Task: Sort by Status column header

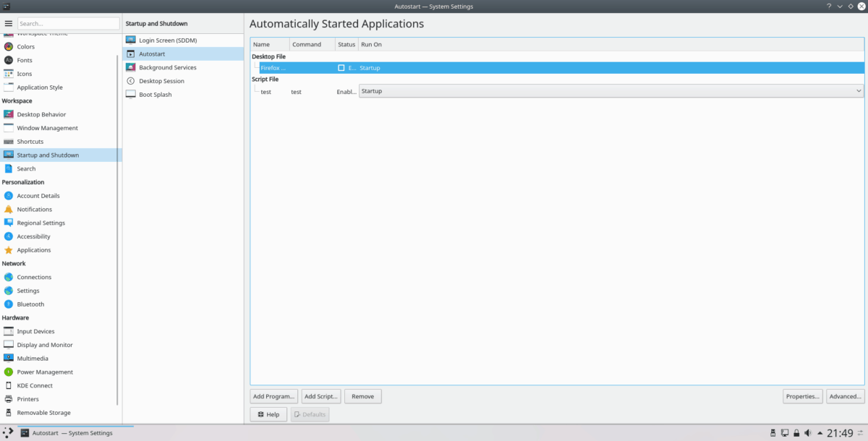Action: tap(346, 44)
